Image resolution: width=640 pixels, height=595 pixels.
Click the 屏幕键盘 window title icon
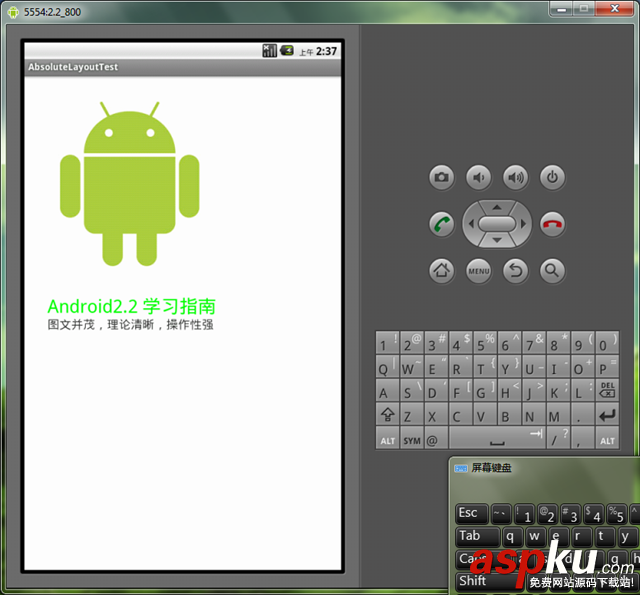[x=461, y=468]
